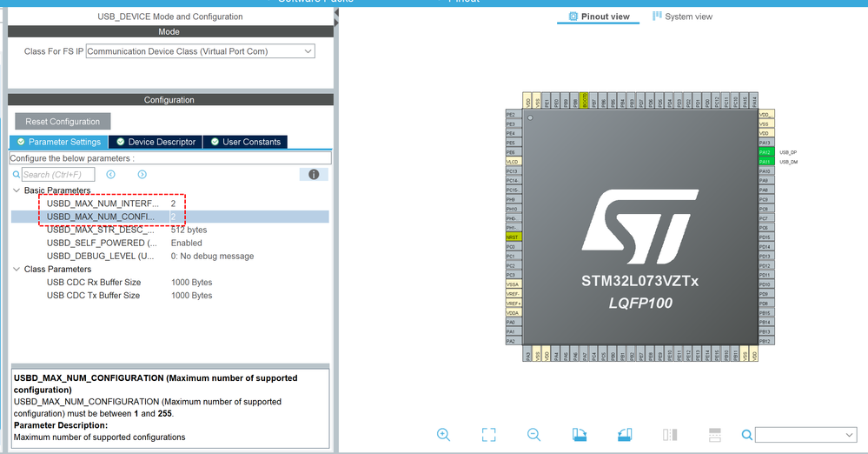The image size is (868, 454).
Task: Click the PA10 pin on the chip
Action: 766,170
